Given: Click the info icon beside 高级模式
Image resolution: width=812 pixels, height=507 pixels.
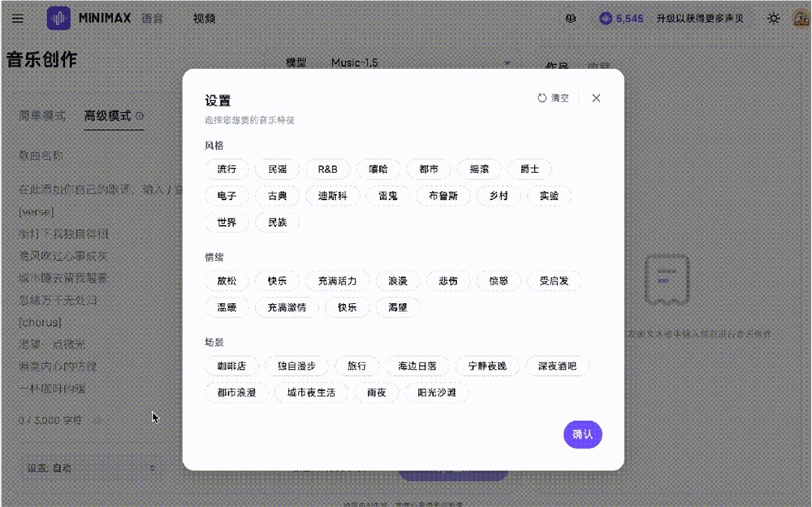Looking at the screenshot, I should pos(140,116).
